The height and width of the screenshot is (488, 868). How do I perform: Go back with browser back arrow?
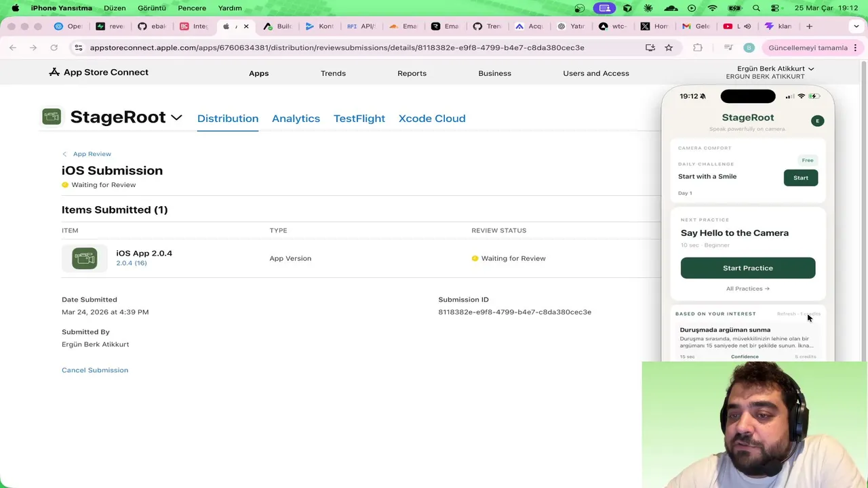[x=13, y=47]
